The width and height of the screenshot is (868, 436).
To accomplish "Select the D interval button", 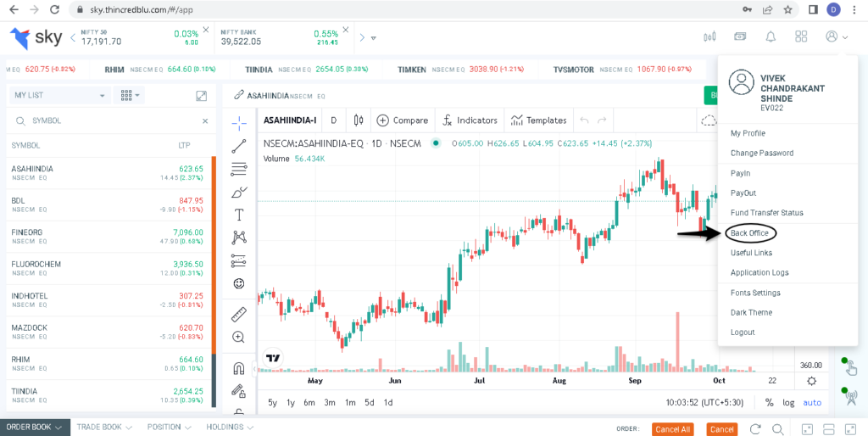I will 334,120.
